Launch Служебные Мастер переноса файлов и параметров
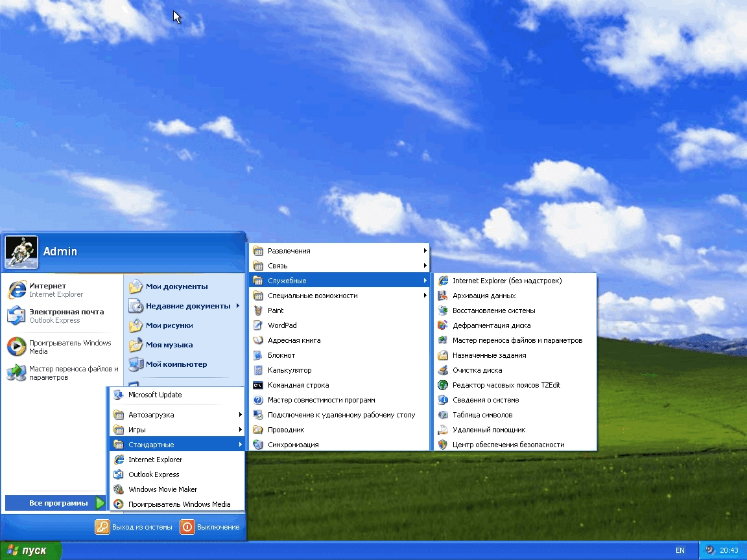The height and width of the screenshot is (560, 747). coord(515,340)
